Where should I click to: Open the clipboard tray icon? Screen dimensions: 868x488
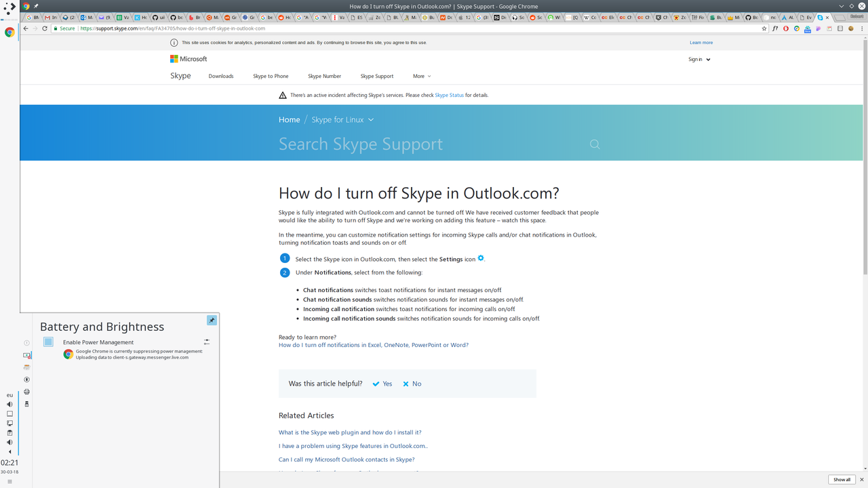(x=9, y=432)
